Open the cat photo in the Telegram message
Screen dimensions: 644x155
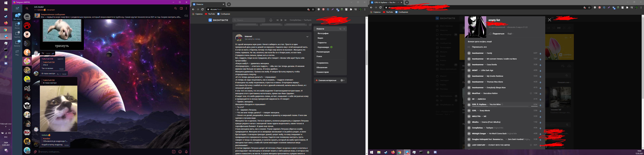(x=59, y=109)
